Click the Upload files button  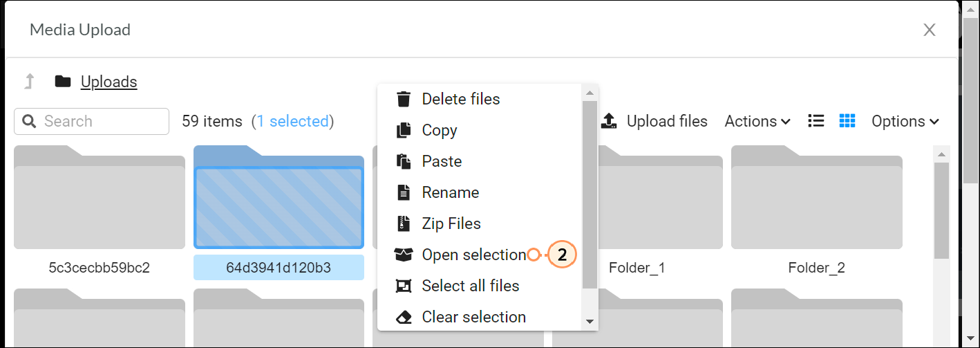(x=654, y=121)
